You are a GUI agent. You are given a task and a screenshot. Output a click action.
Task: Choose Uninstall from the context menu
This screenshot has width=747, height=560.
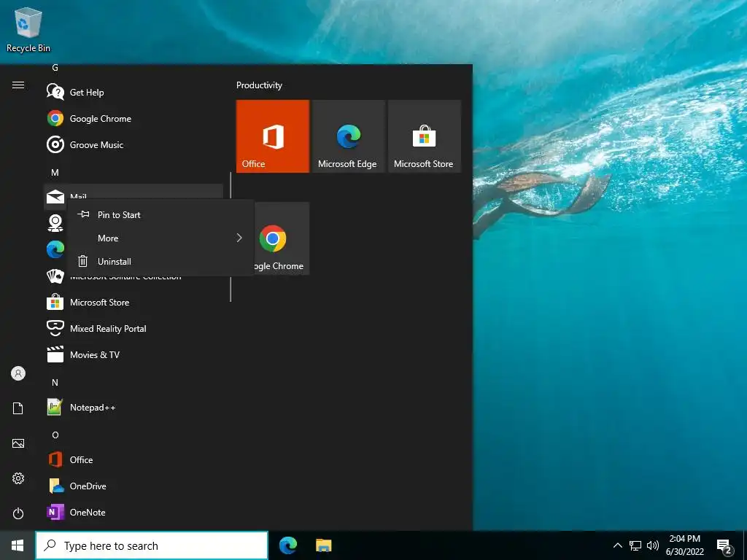160,262
